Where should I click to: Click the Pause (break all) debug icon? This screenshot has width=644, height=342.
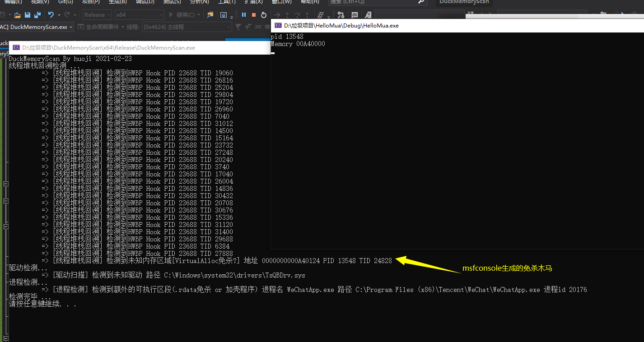244,15
